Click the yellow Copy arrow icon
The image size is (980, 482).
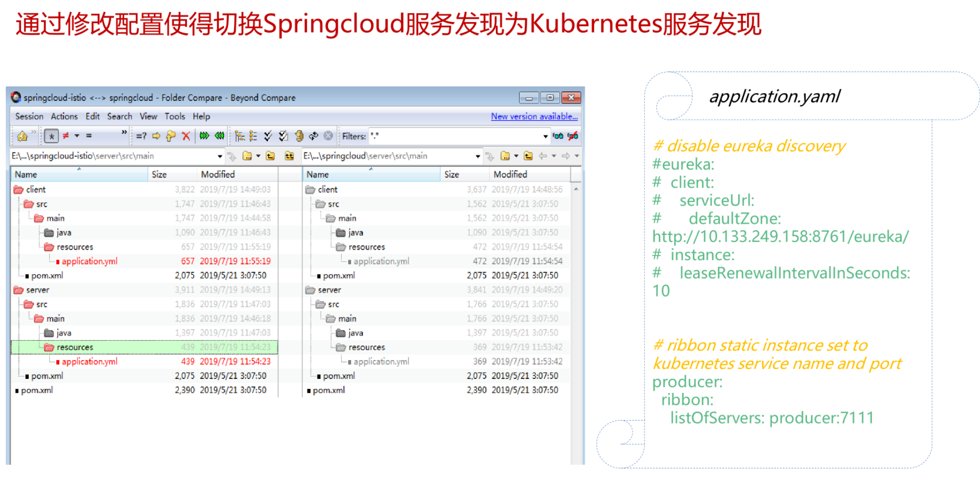pos(156,136)
